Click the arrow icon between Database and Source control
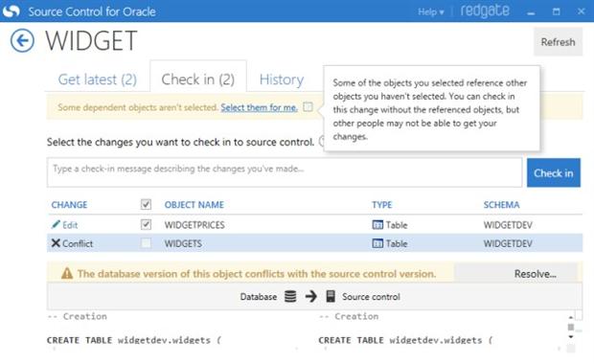This screenshot has height=364, width=594. coord(311,296)
